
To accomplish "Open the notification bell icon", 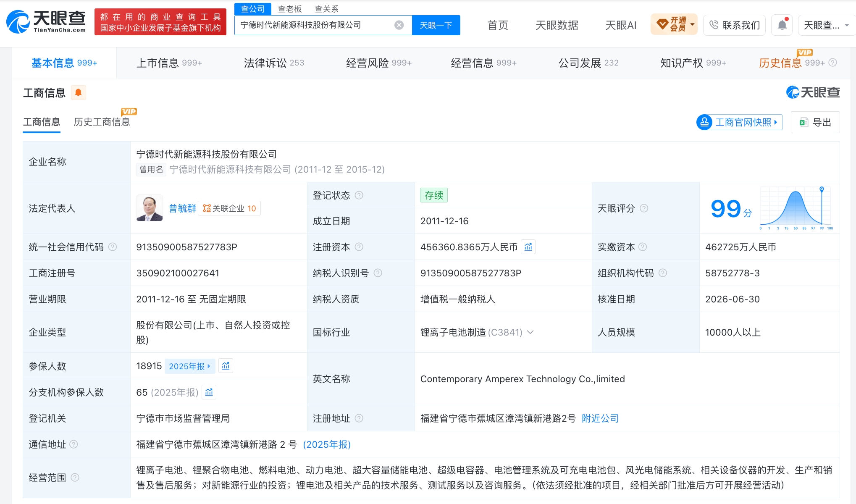I will (x=782, y=25).
